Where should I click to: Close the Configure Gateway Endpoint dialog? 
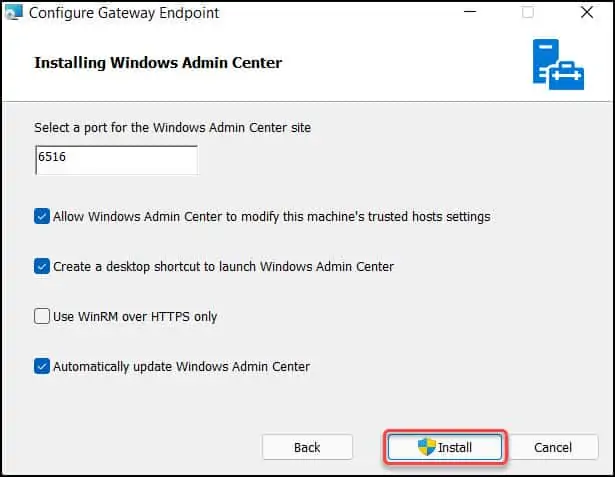coord(587,12)
